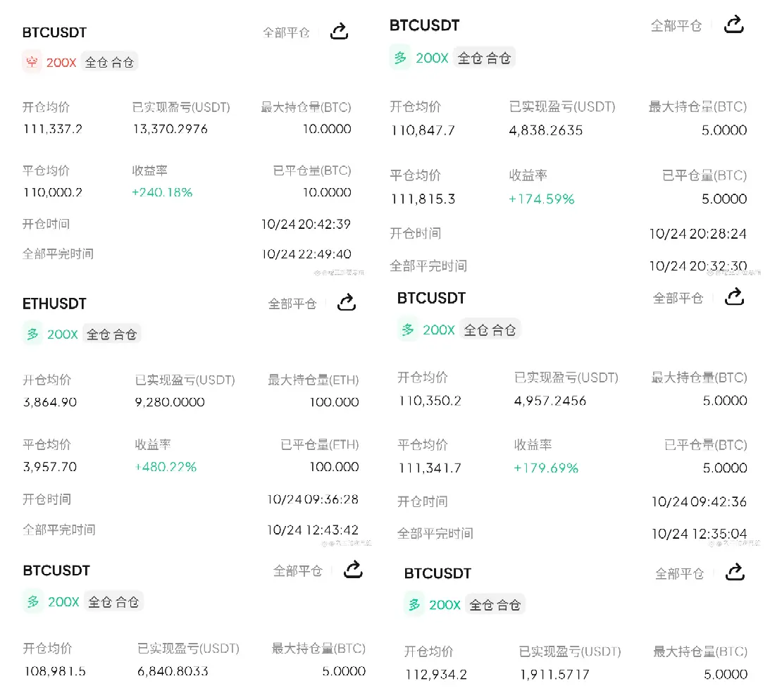Click the 多 badge on the 110,847.7 entry card
This screenshot has width=770, height=700.
[400, 58]
